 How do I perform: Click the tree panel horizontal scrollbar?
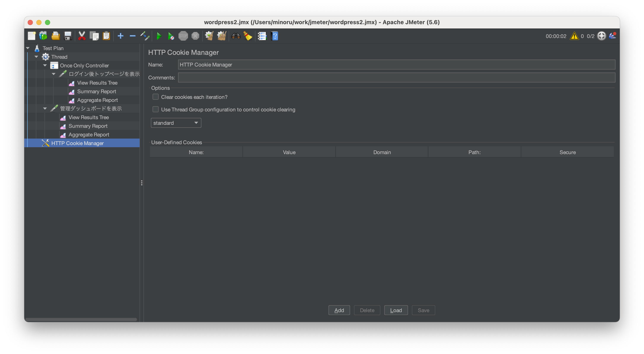(x=81, y=319)
